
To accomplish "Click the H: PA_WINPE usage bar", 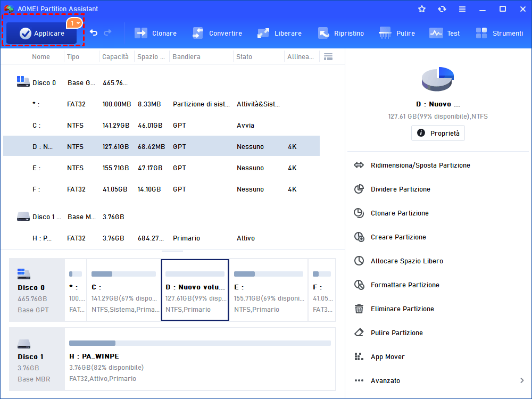I will tap(199, 343).
